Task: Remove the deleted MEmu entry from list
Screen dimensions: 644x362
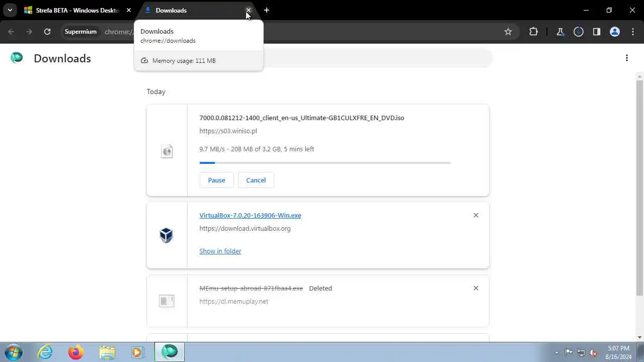Action: click(x=476, y=288)
